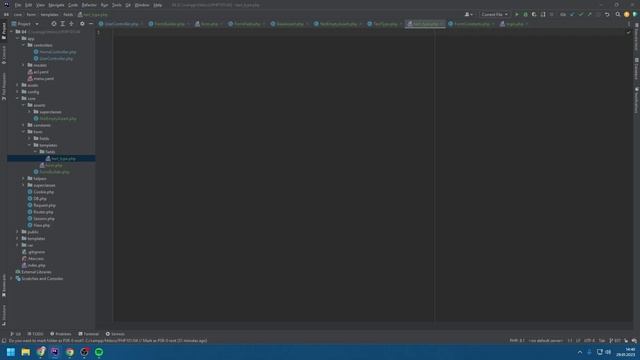Click UTF-8 encoding in status bar
This screenshot has height=360, width=640.
click(x=589, y=340)
